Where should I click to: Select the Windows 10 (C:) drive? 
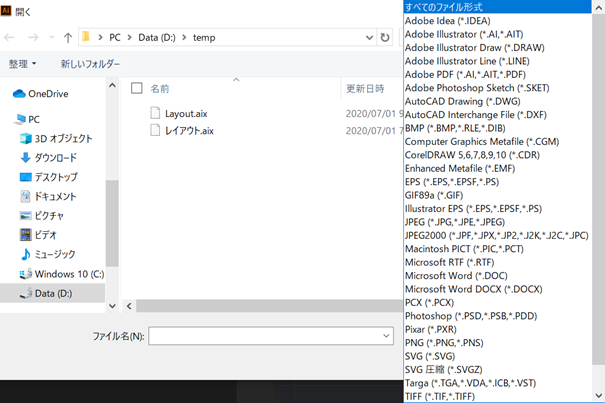click(62, 274)
